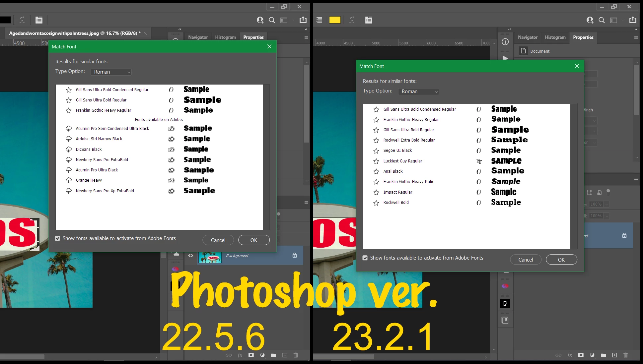
Task: Click cloud activate icon for DicSans Black
Action: pyautogui.click(x=69, y=149)
